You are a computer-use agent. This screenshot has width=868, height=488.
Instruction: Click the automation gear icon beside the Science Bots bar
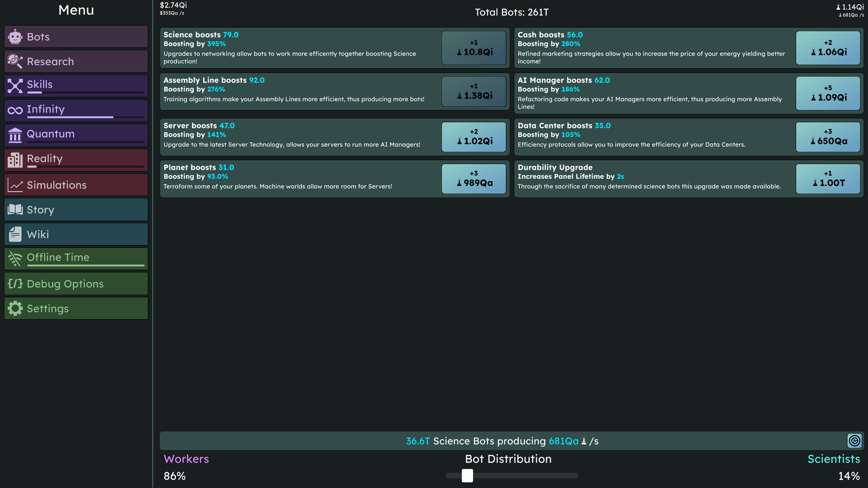(x=854, y=441)
